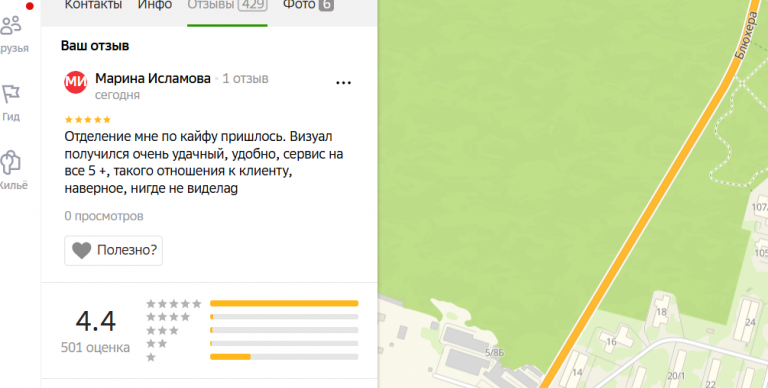Filter reviews by five-star bar
Screen dimensions: 768x388
[x=284, y=304]
